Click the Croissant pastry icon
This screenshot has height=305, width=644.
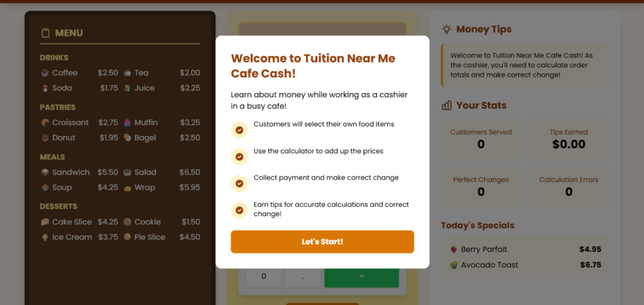(x=45, y=123)
